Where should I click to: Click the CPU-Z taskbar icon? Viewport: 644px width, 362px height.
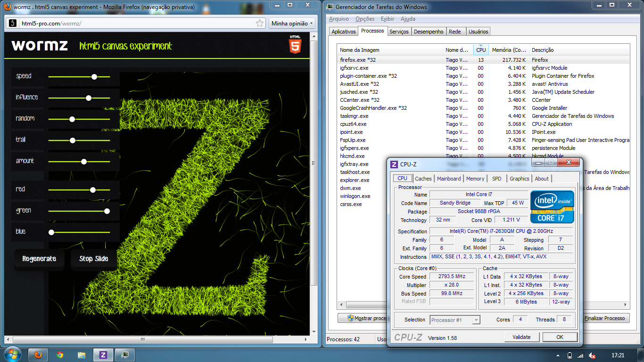click(x=103, y=355)
